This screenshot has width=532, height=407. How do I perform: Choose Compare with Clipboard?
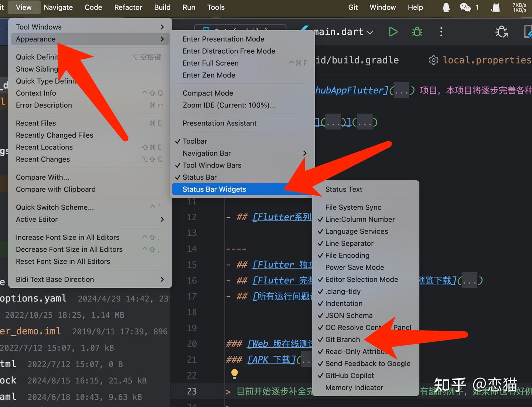click(55, 189)
